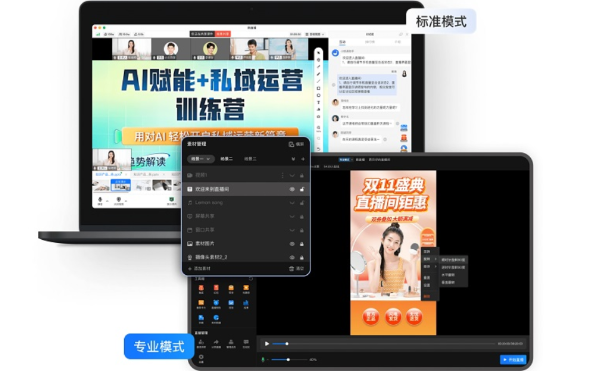600x371 pixels.
Task: Expand the chevron on 屏幕共享 row
Action: 292,216
